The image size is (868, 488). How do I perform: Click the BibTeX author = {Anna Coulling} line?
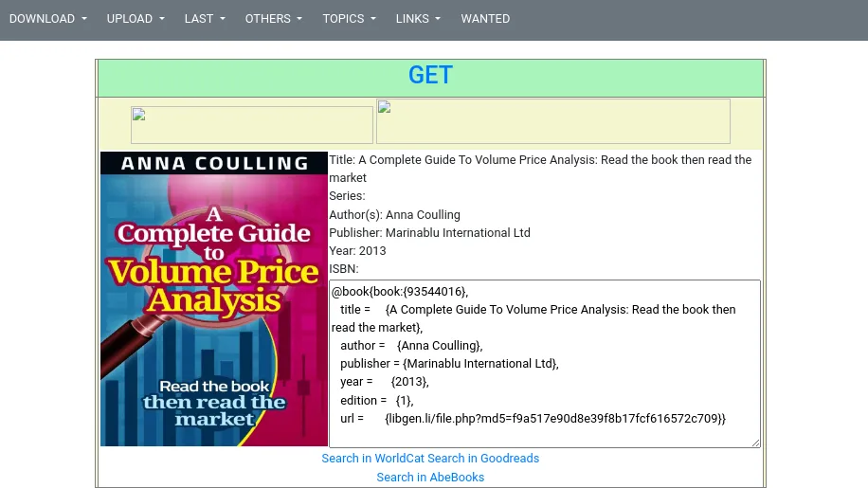tap(411, 346)
